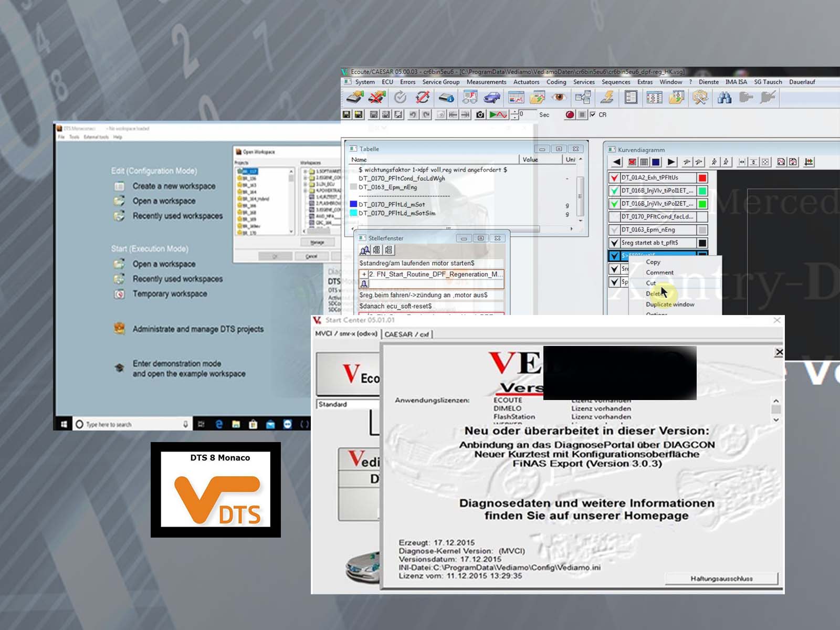
Task: Click the blue car icon in Ecoute toolbar
Action: click(492, 97)
